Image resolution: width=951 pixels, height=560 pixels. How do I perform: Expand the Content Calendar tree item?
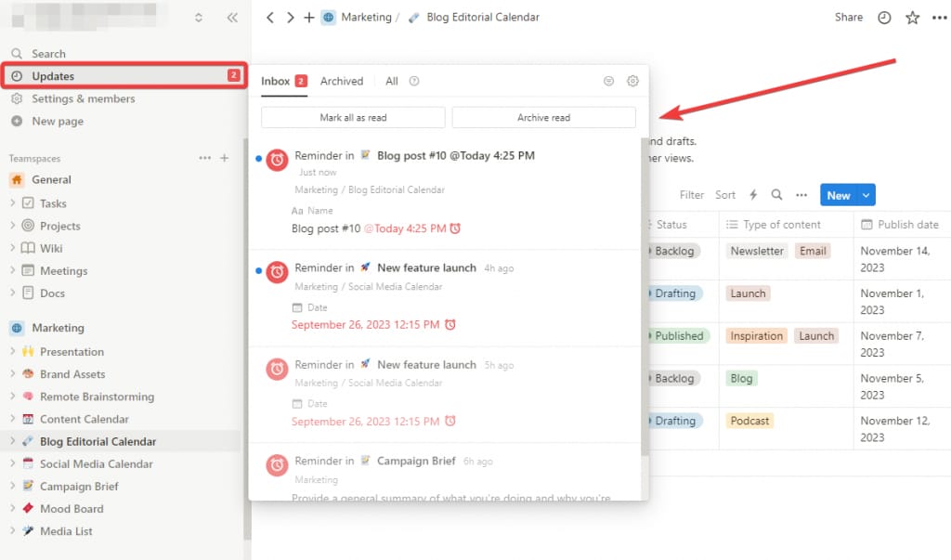[12, 419]
